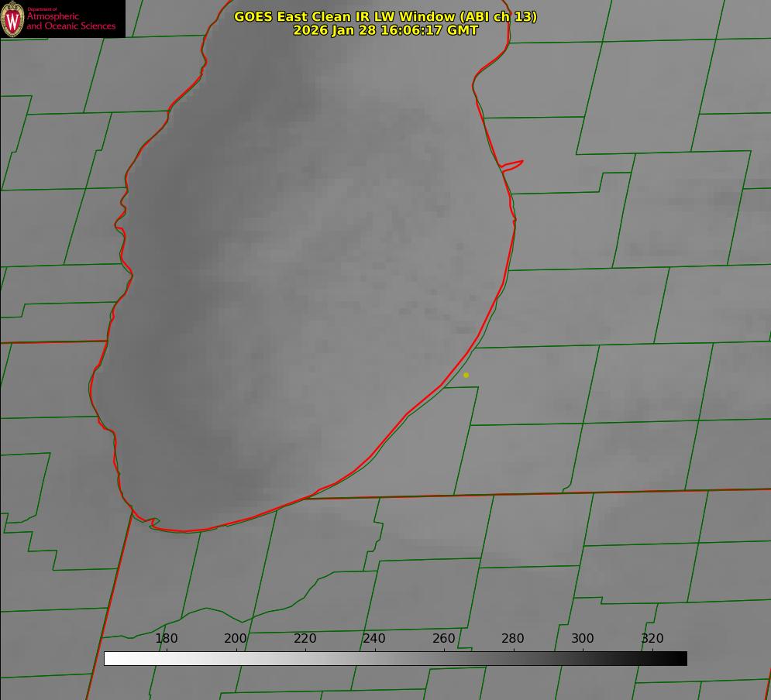The width and height of the screenshot is (771, 700).
Task: Click the 180 tick label on colorbar
Action: coord(167,639)
